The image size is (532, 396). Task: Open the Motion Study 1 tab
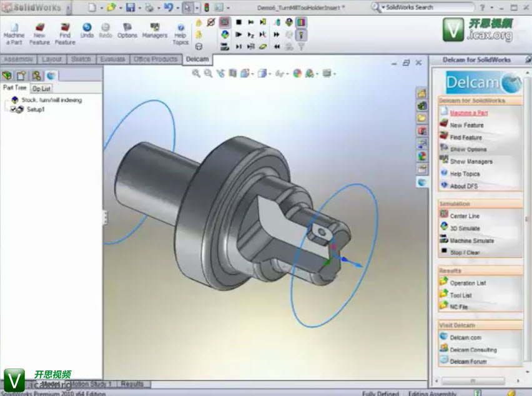(91, 384)
